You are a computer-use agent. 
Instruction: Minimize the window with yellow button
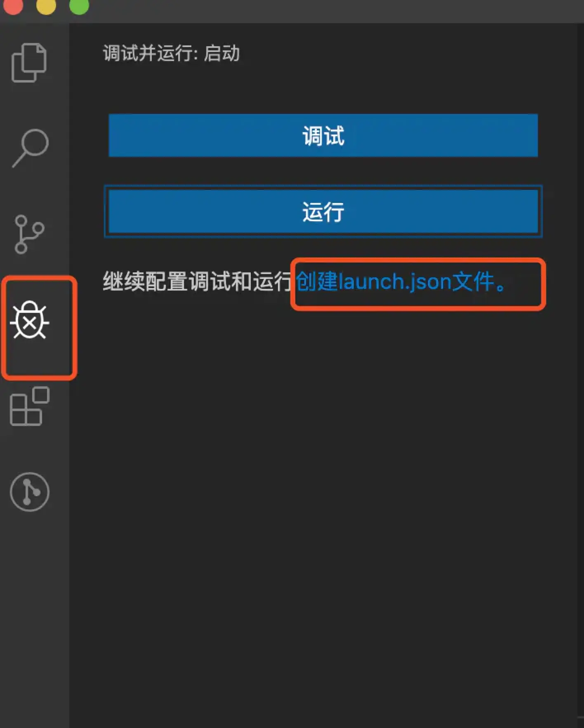(x=46, y=6)
